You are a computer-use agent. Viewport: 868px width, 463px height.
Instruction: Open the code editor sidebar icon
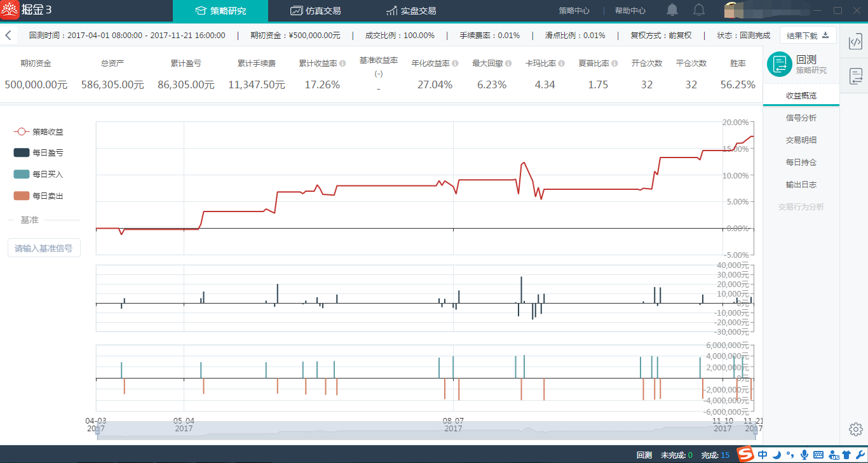pos(855,42)
